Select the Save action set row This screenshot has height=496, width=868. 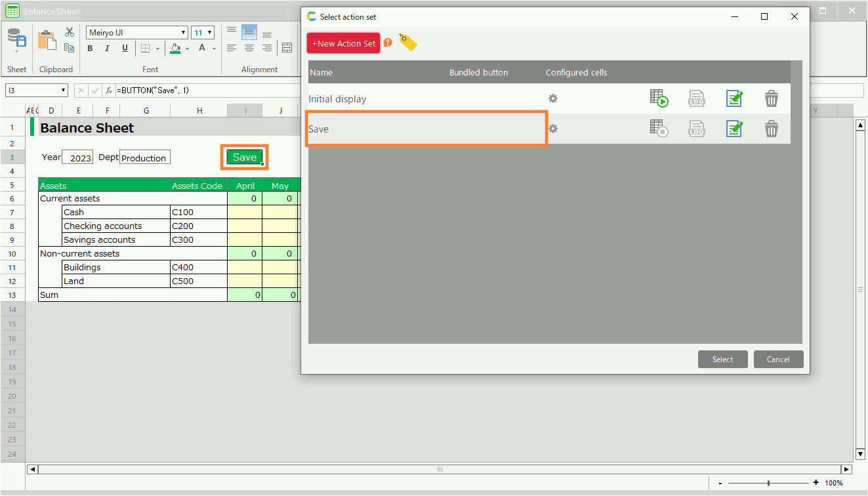[426, 129]
